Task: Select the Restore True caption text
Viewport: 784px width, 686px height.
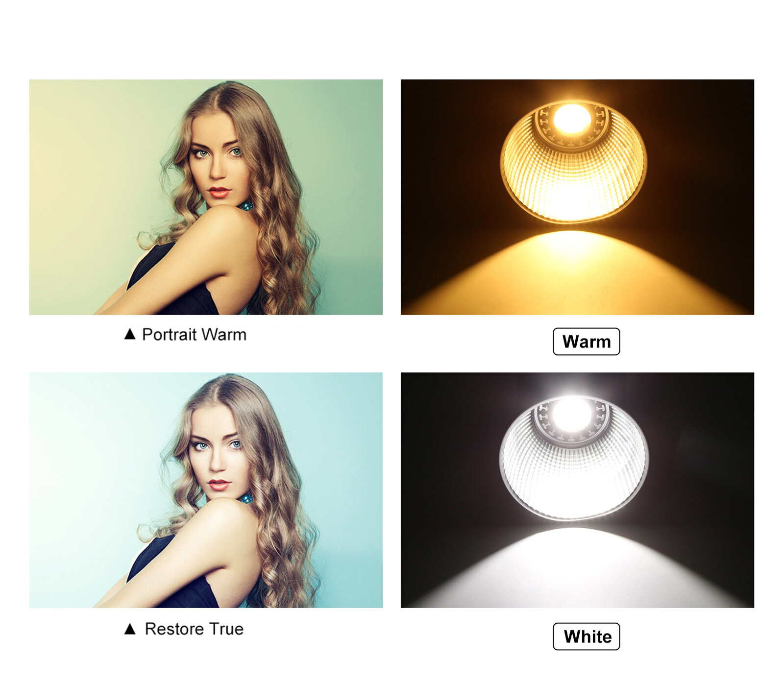Action: (194, 629)
